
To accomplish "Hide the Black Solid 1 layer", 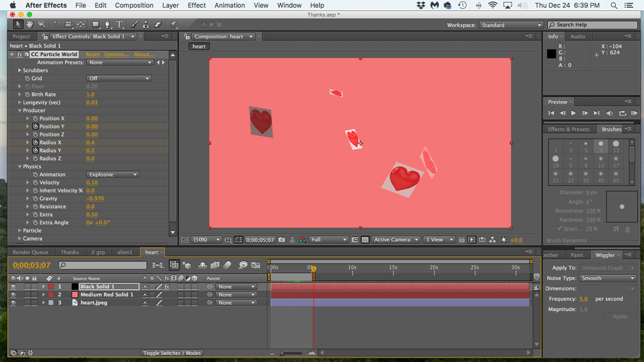I will (13, 287).
